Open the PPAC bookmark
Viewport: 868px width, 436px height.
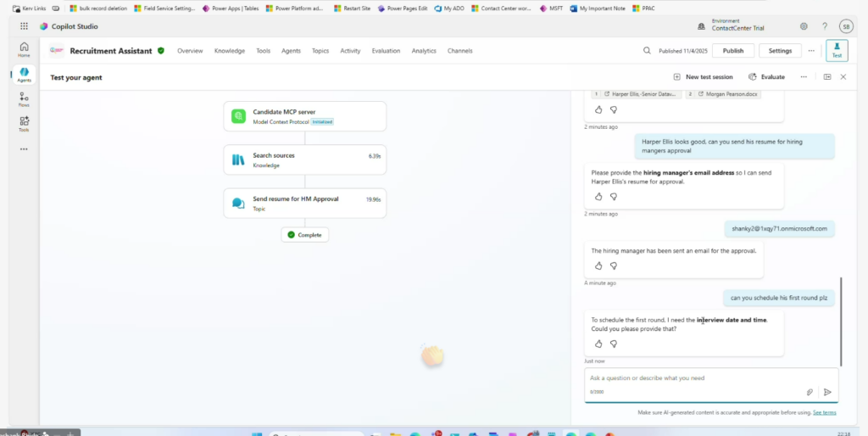(644, 8)
